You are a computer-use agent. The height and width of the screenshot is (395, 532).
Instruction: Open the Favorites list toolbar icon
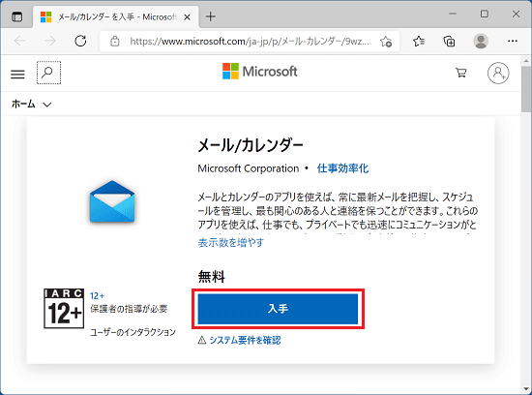419,41
